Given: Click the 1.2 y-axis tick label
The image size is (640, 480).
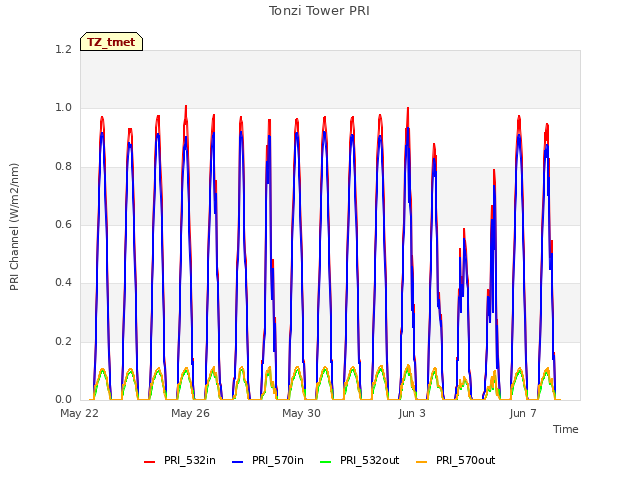Looking at the screenshot, I should coord(63,49).
